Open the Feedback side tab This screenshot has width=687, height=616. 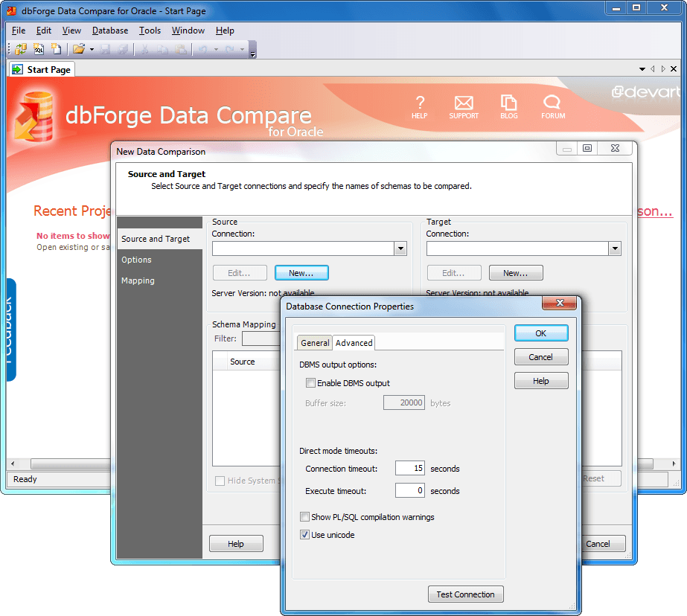pos(10,330)
